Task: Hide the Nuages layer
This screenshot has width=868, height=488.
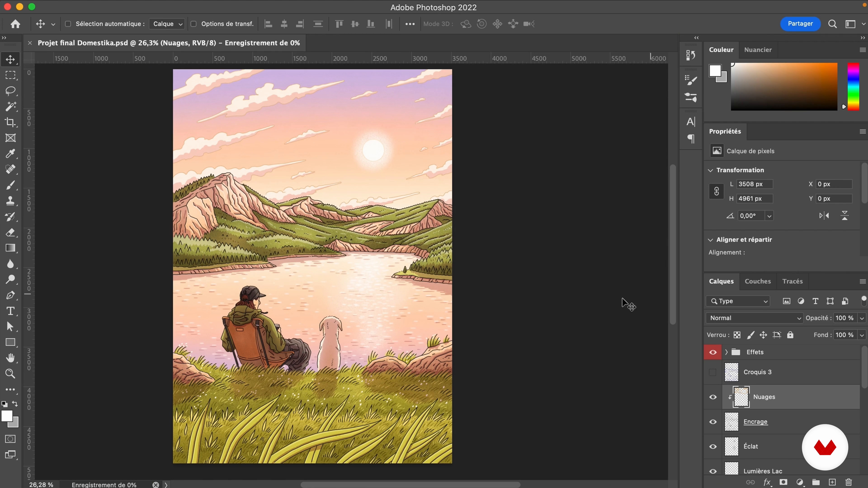Action: (713, 397)
